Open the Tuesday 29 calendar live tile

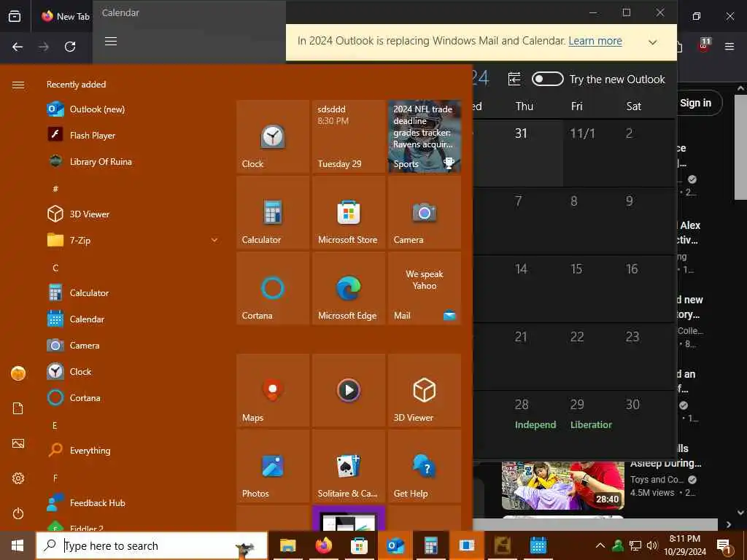coord(349,136)
